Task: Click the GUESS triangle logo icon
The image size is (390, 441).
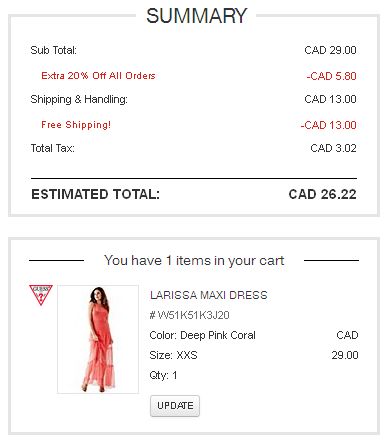Action: pos(41,295)
